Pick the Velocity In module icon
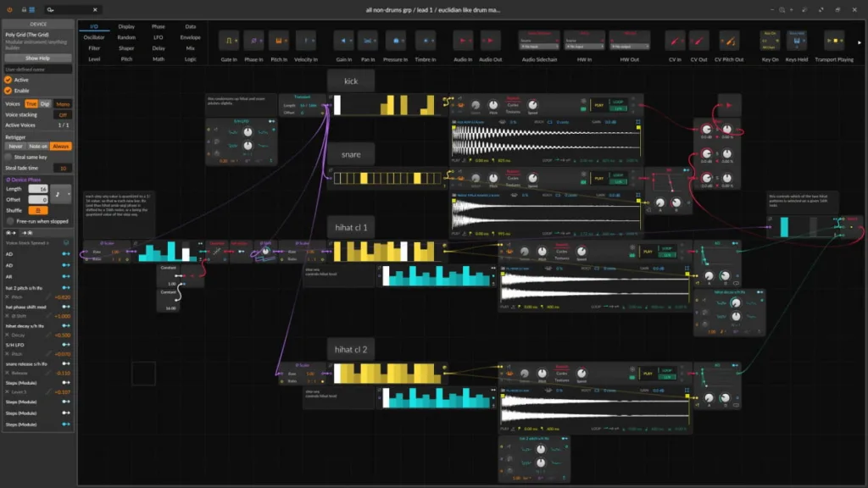Viewport: 868px width, 488px height. coord(307,41)
